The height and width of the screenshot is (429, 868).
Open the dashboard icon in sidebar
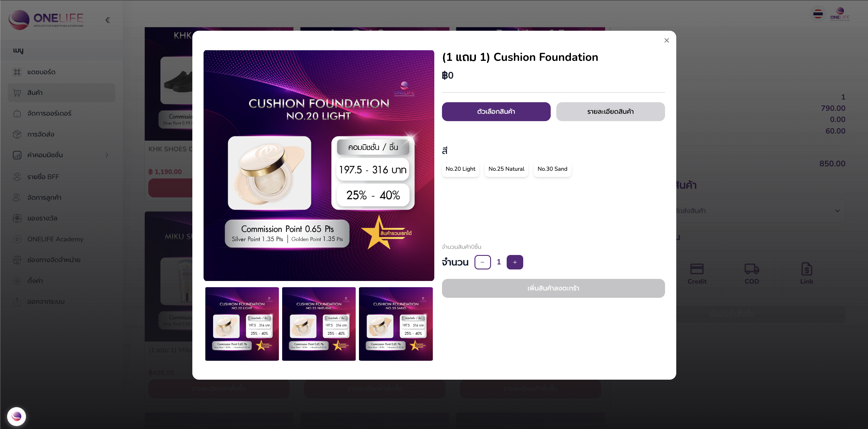tap(17, 72)
